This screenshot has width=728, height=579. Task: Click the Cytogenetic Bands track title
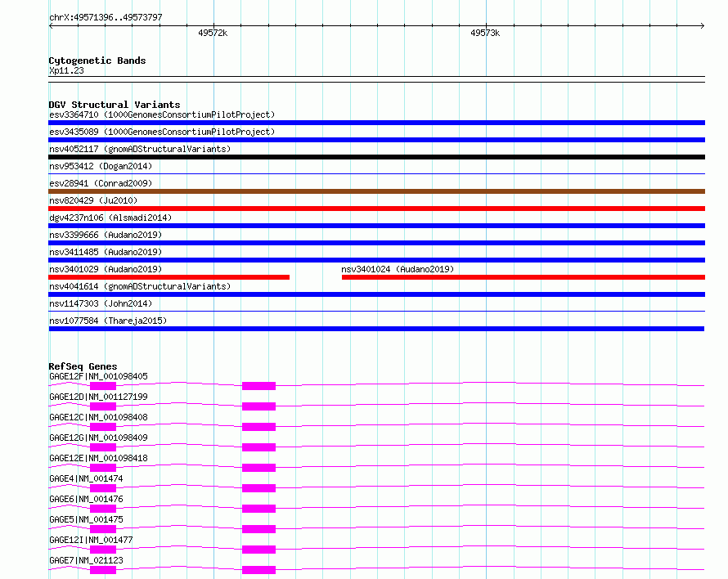pyautogui.click(x=97, y=61)
